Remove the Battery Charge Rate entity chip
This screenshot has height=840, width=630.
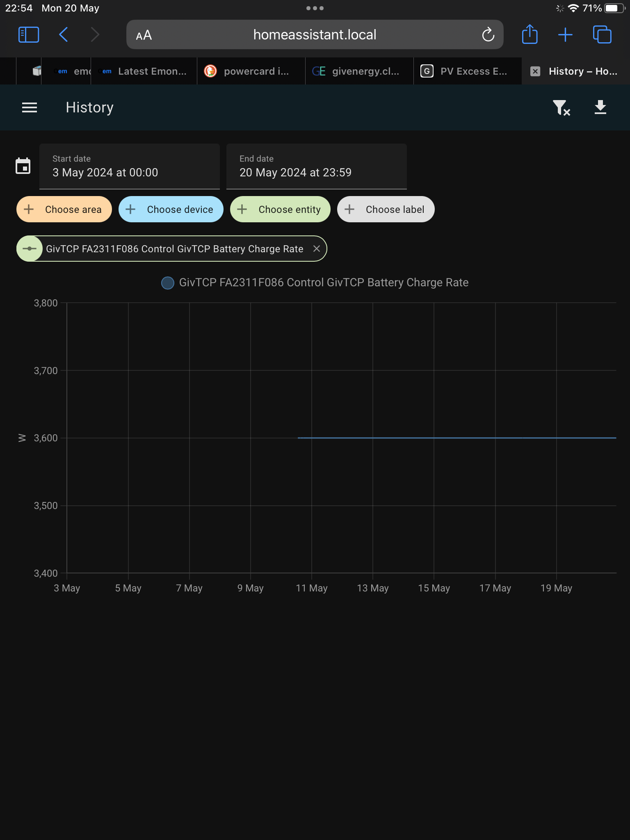[317, 249]
